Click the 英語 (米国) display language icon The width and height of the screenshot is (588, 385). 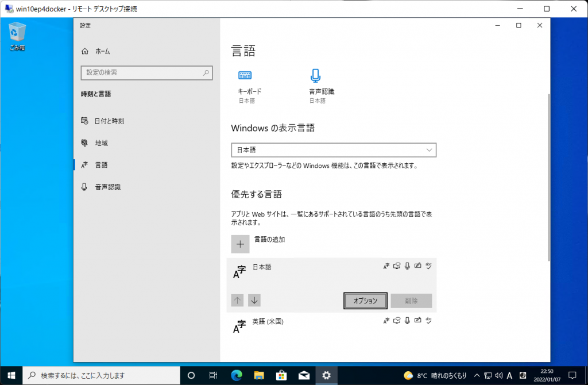tap(386, 321)
